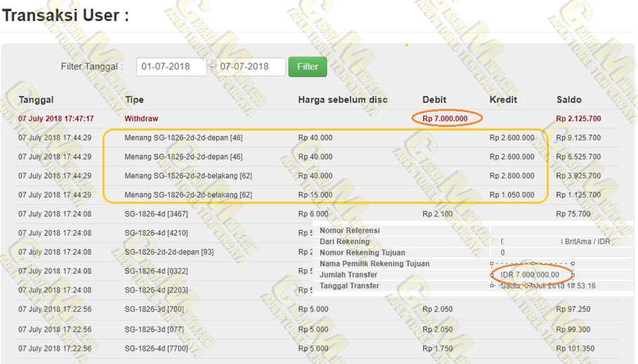Click the green Filter button
638x364 pixels.
coord(307,67)
